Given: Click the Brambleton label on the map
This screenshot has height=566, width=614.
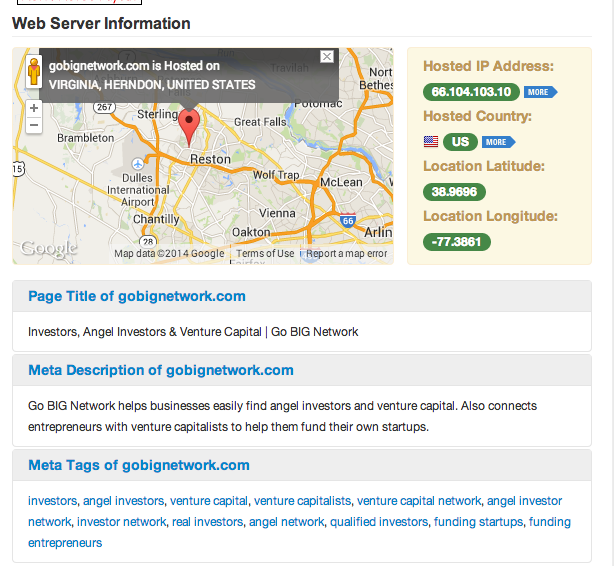Looking at the screenshot, I should pyautogui.click(x=86, y=138).
